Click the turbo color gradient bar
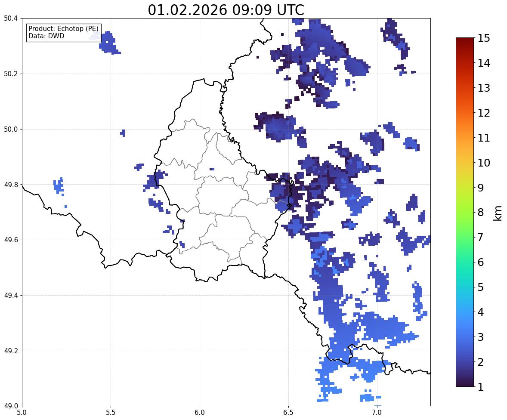This screenshot has width=507, height=420. [465, 212]
